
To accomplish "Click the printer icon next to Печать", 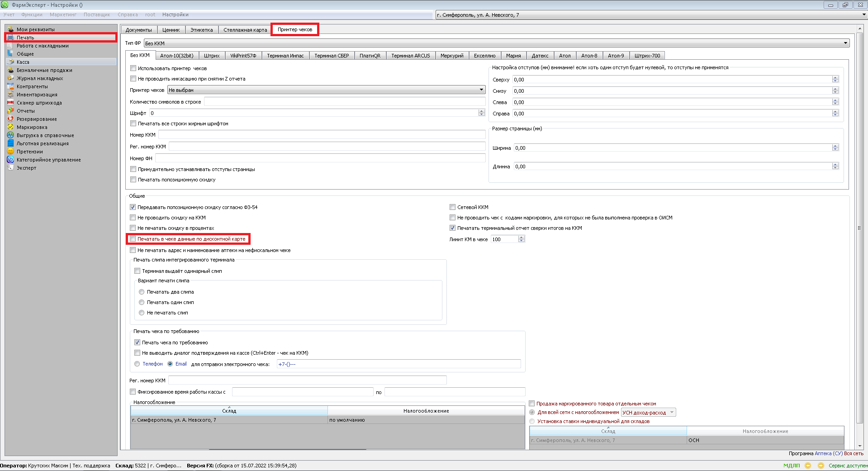I will tap(10, 38).
